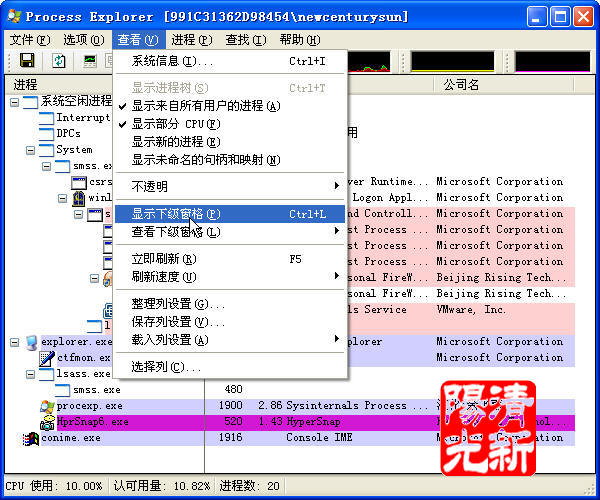Open the 进程 menu
The width and height of the screenshot is (600, 500).
coord(192,40)
